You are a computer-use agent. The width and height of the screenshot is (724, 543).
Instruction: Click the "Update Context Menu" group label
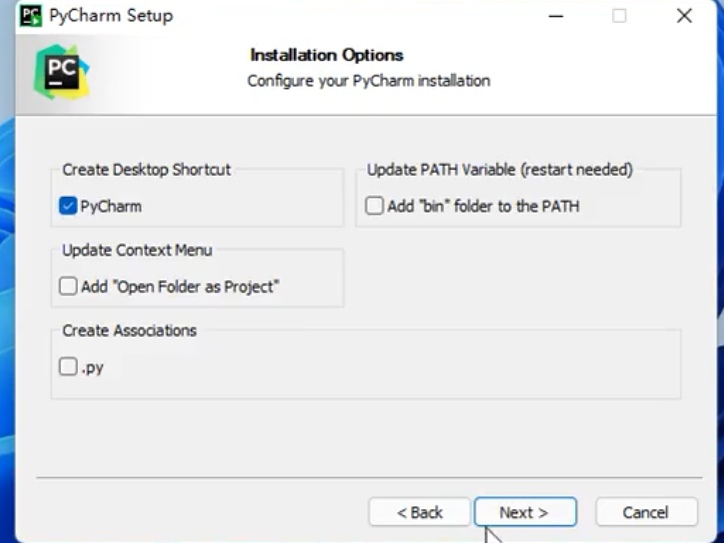pyautogui.click(x=137, y=250)
